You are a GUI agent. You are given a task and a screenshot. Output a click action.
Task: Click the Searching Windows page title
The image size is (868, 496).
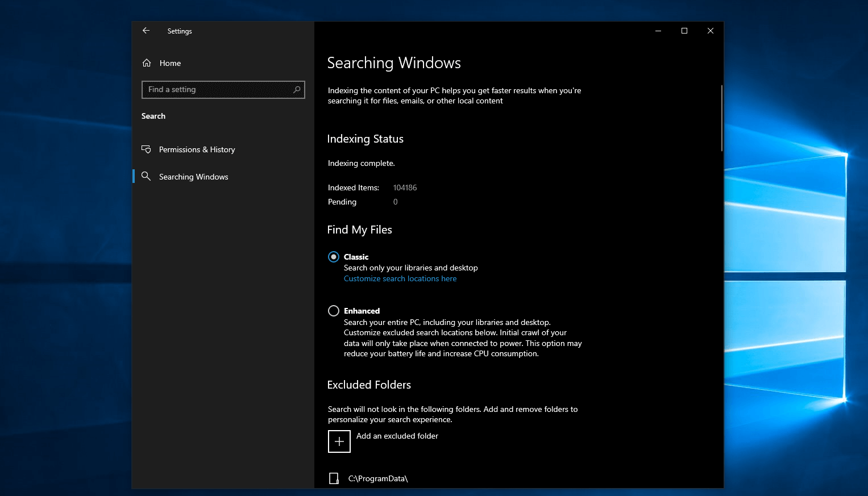click(x=394, y=63)
